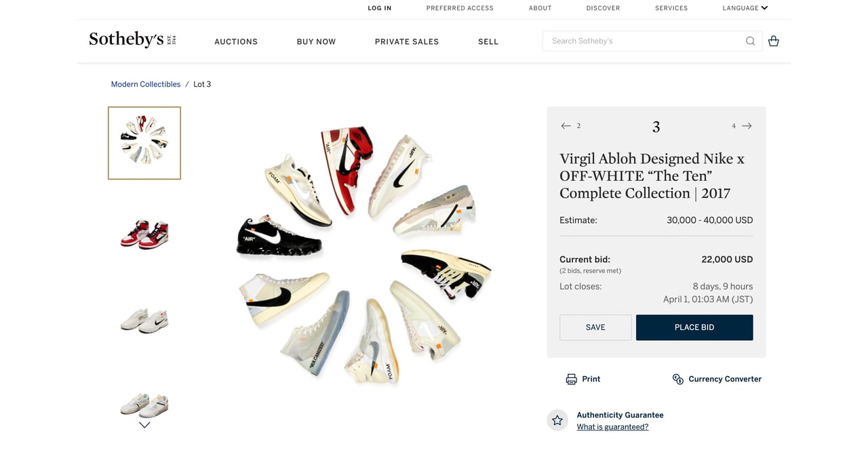Open the 'What is guaranteed?' link
868x454 pixels.
(612, 427)
